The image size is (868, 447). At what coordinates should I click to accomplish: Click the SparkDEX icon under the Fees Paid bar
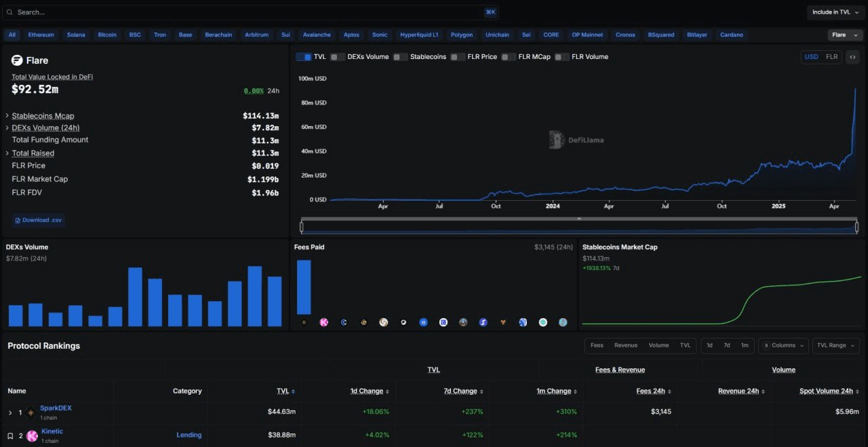pos(304,322)
